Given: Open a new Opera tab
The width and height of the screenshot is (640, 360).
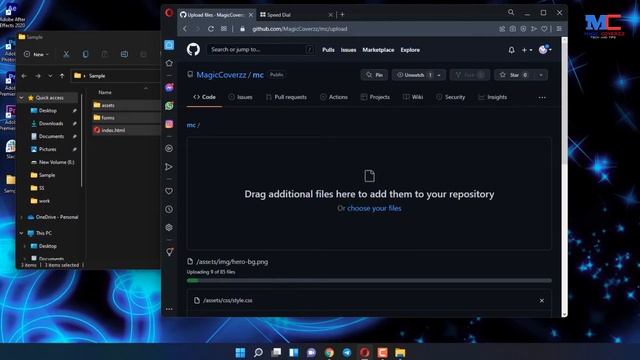Looking at the screenshot, I should 342,14.
